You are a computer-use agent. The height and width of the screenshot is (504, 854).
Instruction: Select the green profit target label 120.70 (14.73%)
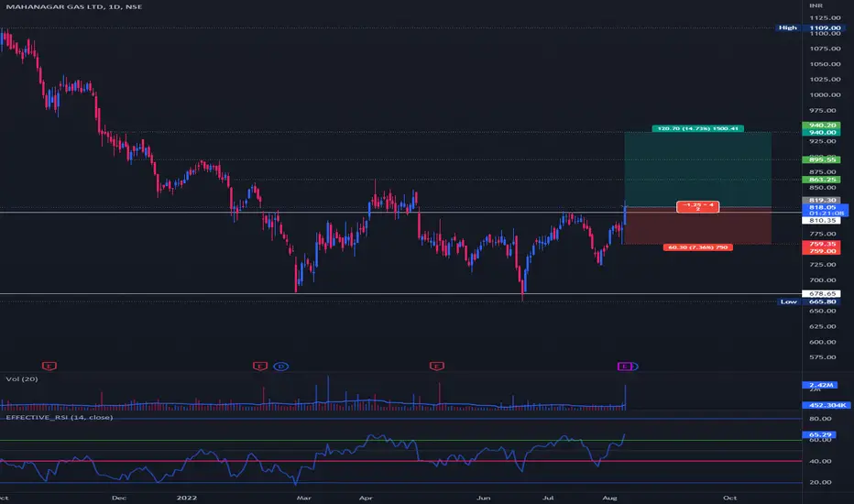pos(697,128)
